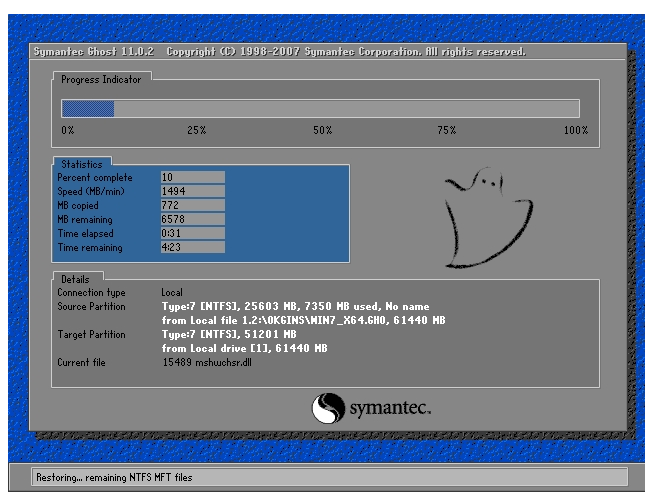The height and width of the screenshot is (497, 663).
Task: Click the Symantec yin-yang logo icon
Action: point(329,408)
